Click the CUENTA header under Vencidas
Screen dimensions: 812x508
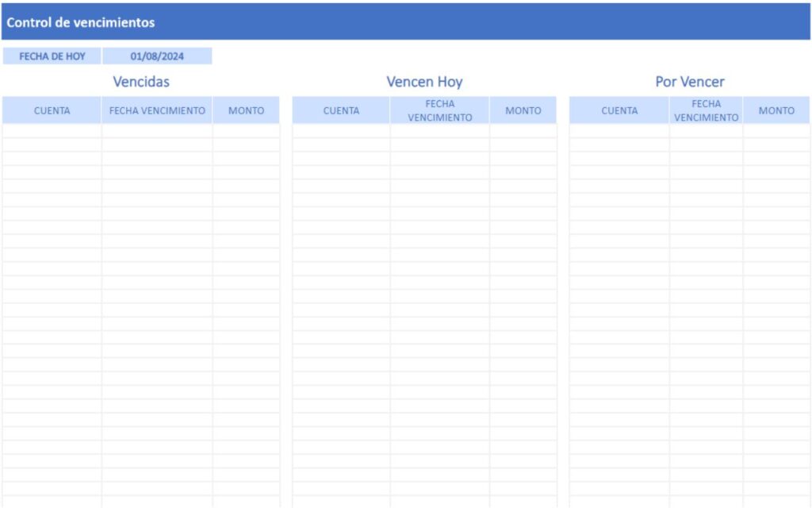coord(52,110)
